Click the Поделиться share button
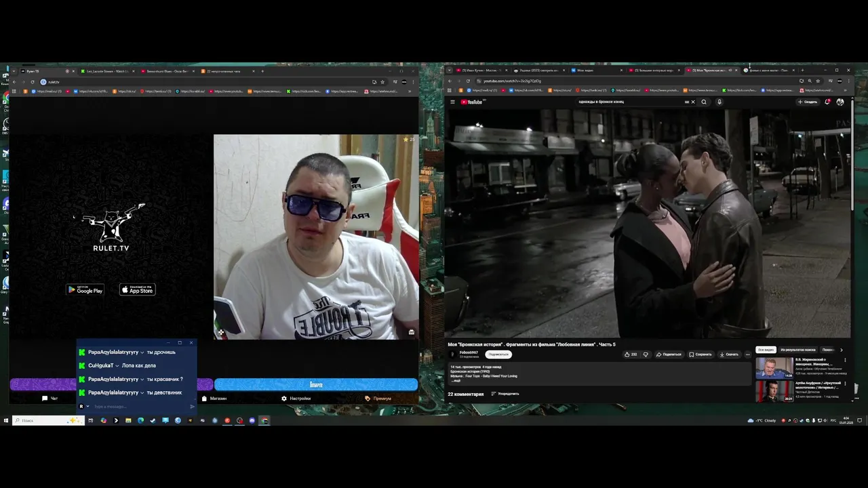Screen dimensions: 868x488 tap(669, 354)
